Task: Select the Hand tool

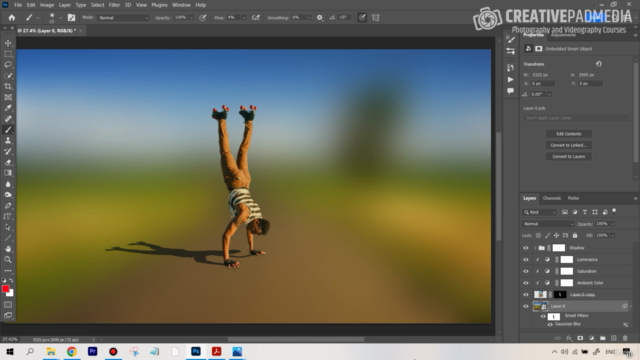Action: tap(8, 249)
